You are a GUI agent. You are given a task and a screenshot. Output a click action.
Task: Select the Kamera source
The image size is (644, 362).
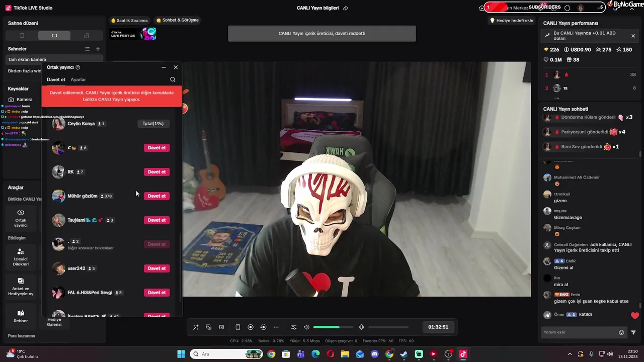20,100
